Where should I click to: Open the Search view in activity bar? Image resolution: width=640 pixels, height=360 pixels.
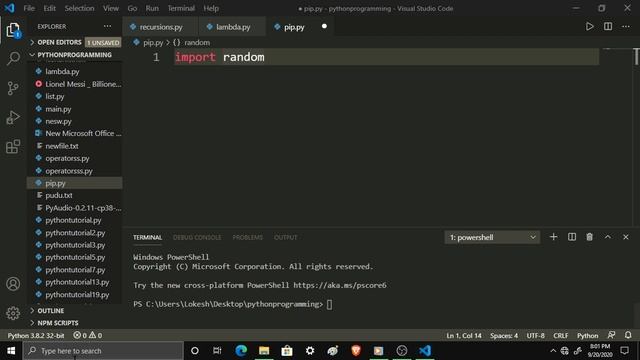point(13,58)
